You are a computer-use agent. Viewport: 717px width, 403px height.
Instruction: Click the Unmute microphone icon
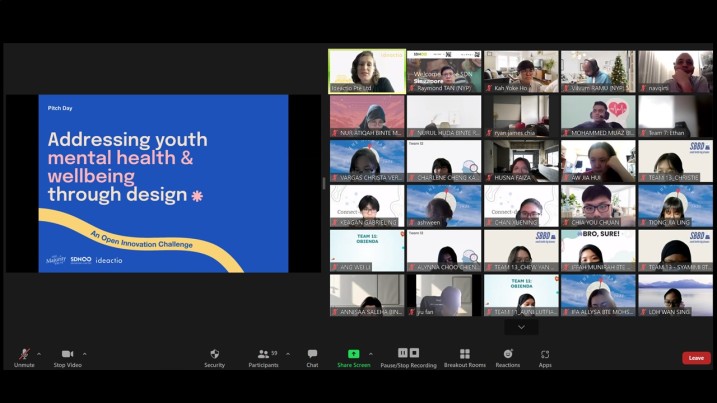[x=23, y=354]
